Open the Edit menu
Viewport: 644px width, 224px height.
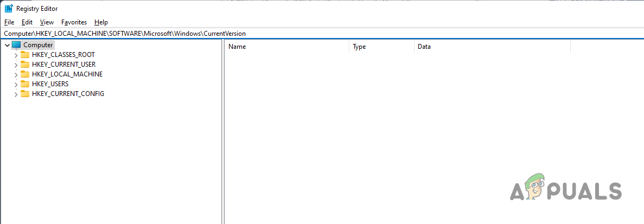pos(27,22)
